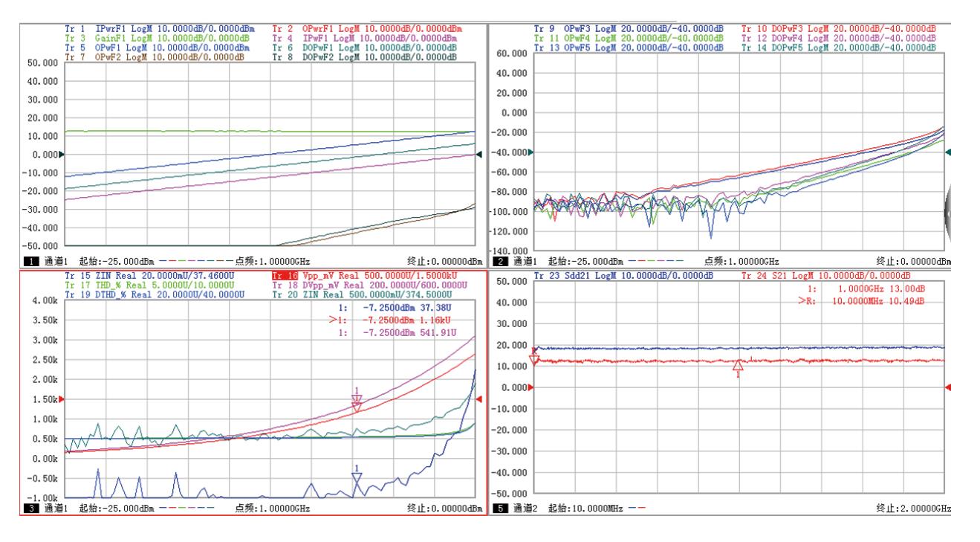Click the window 5 number badge
The width and height of the screenshot is (980, 542).
tap(499, 509)
